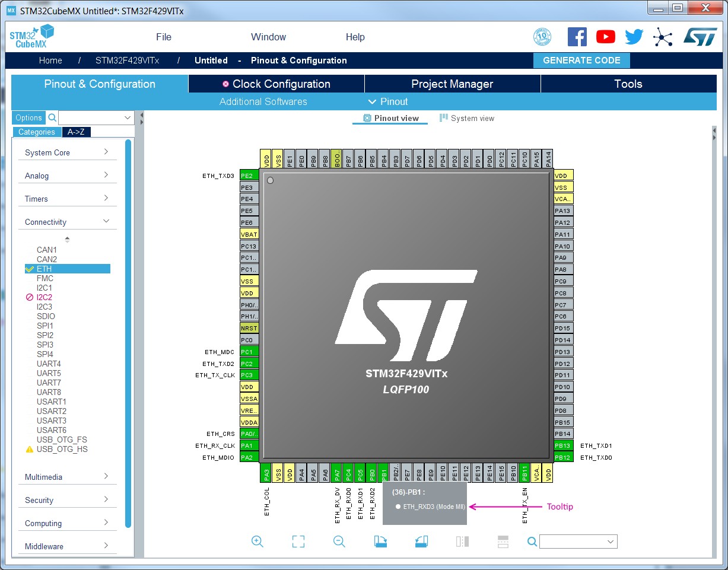
Task: Click the ST logo in header
Action: coord(700,37)
